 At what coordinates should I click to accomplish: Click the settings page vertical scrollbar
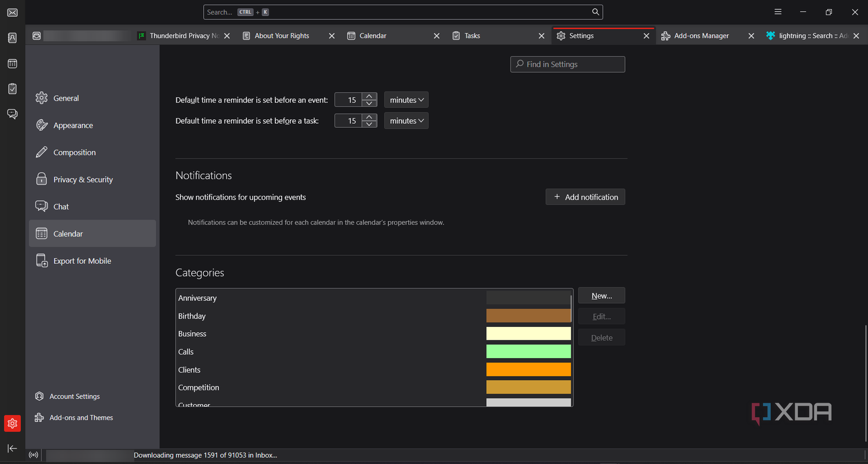click(866, 383)
